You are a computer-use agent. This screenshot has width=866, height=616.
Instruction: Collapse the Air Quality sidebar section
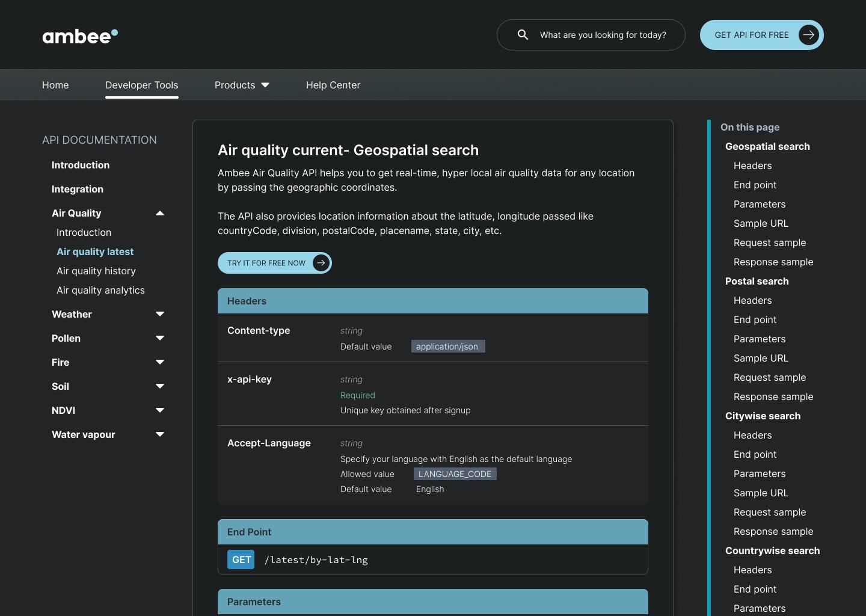[x=160, y=213]
